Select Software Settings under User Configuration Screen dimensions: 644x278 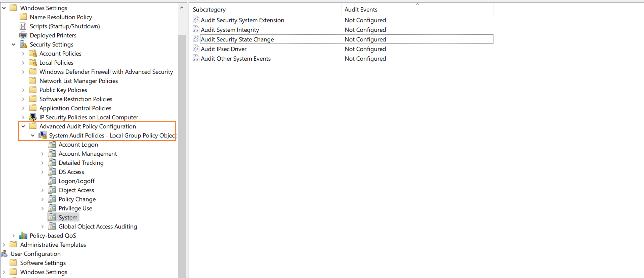pyautogui.click(x=43, y=263)
